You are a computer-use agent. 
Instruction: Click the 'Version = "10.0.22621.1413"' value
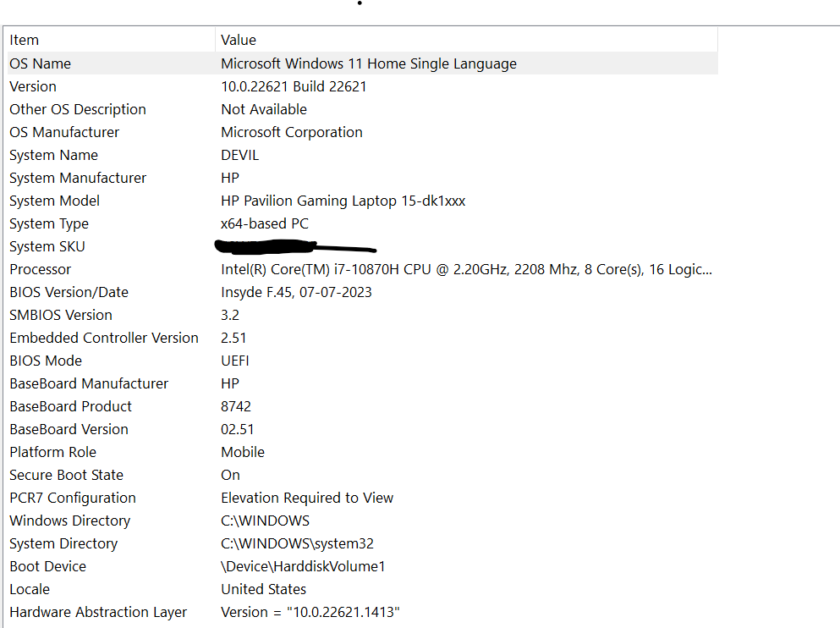point(310,612)
